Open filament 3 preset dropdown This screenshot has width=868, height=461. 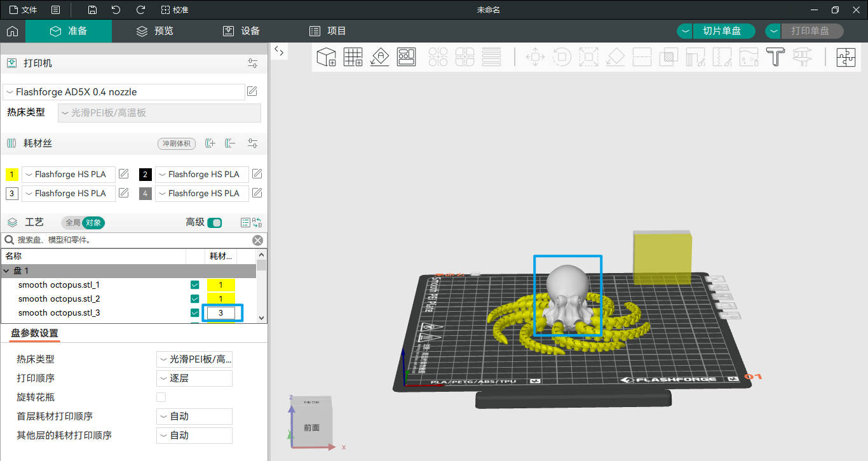(x=69, y=193)
